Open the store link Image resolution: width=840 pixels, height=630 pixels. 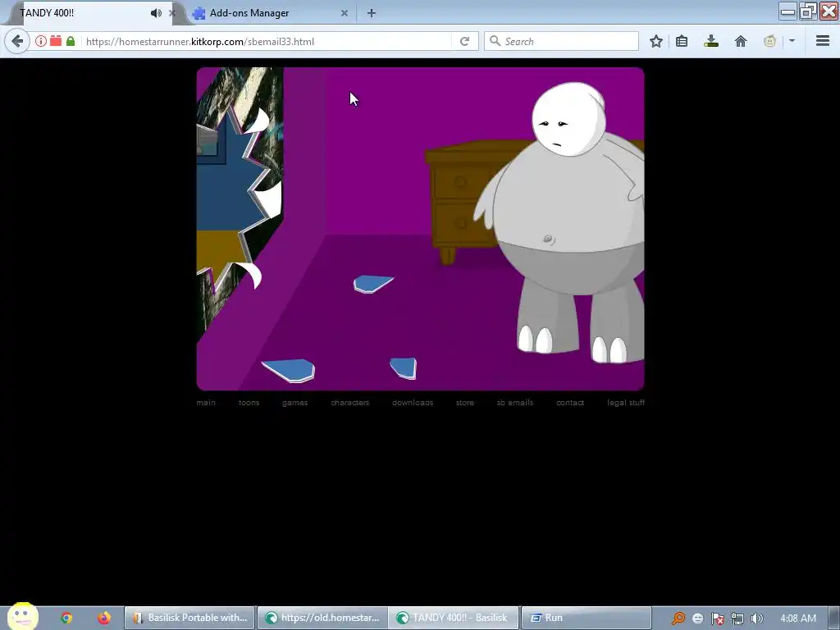click(x=465, y=403)
